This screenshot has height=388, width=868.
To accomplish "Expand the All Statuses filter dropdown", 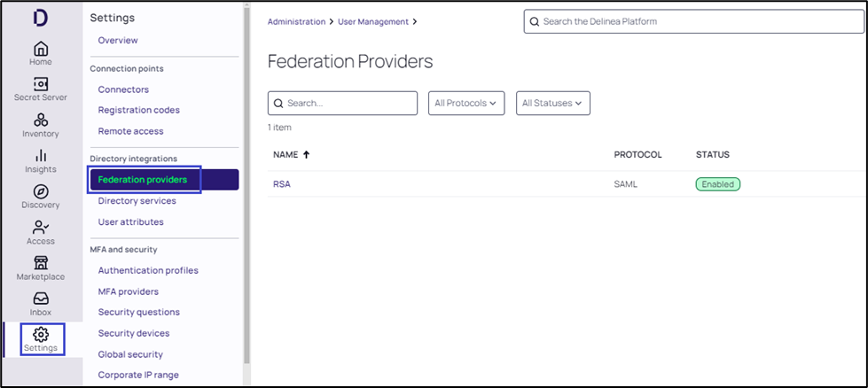I will (x=553, y=104).
